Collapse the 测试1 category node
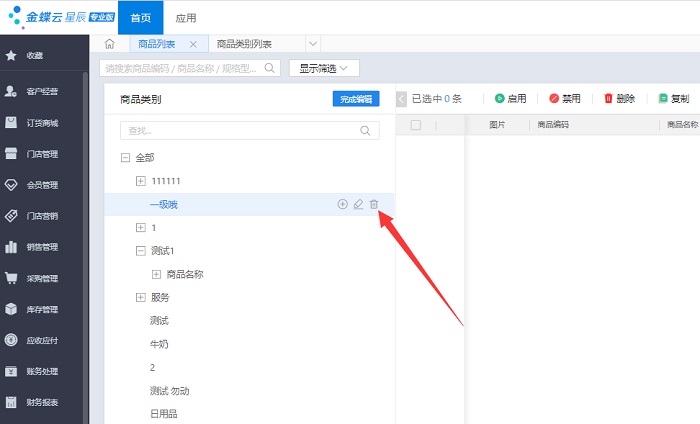The width and height of the screenshot is (700, 424). tap(140, 250)
